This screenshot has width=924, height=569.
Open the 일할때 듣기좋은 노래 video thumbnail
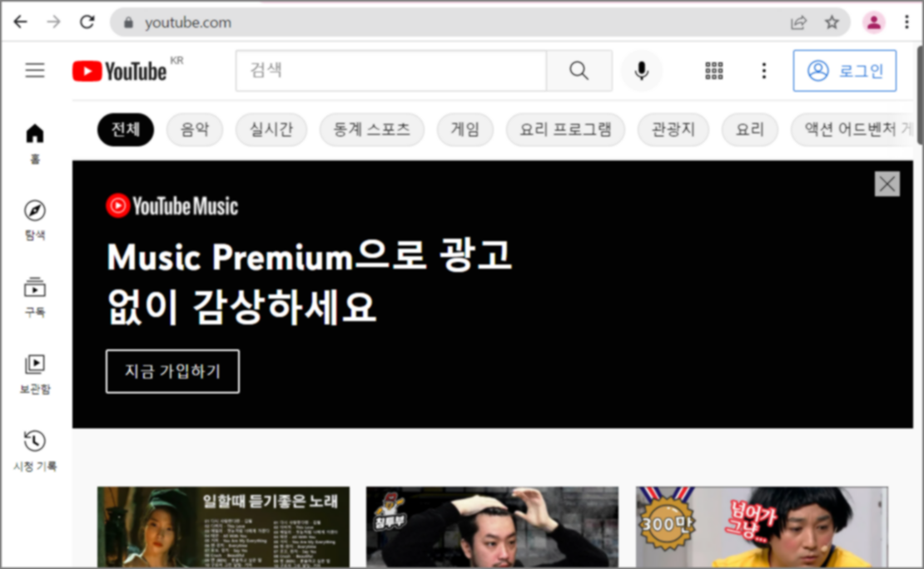click(223, 527)
